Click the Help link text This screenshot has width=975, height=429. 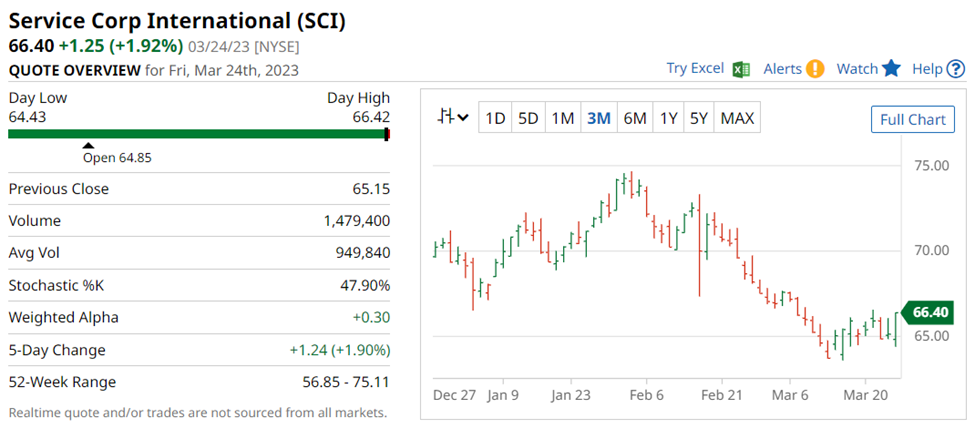pyautogui.click(x=927, y=69)
